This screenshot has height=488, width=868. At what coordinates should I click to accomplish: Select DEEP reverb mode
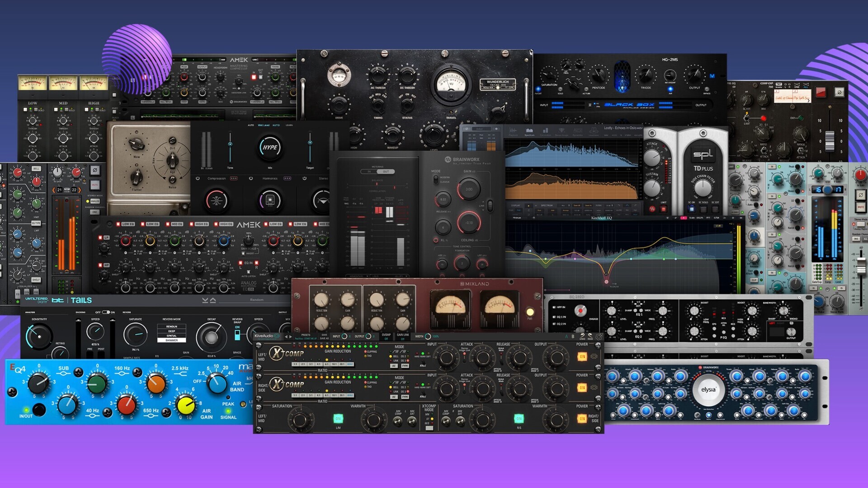tap(171, 331)
